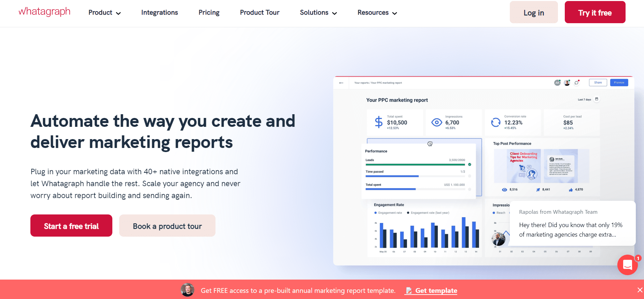Viewport: 644px width, 299px height.
Task: Expand the Product dropdown menu
Action: tap(104, 13)
